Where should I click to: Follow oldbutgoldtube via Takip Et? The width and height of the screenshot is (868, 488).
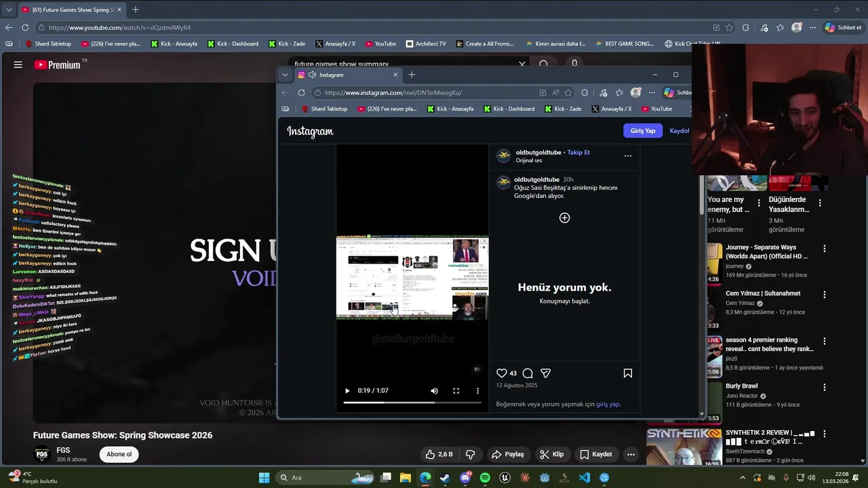coord(578,152)
